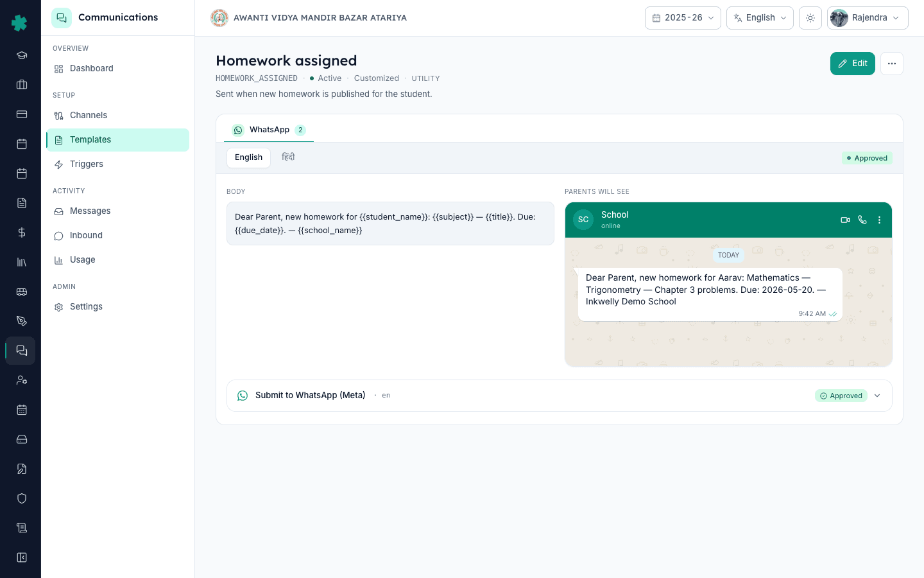
Task: Open the dollar sign fees icon
Action: [22, 232]
